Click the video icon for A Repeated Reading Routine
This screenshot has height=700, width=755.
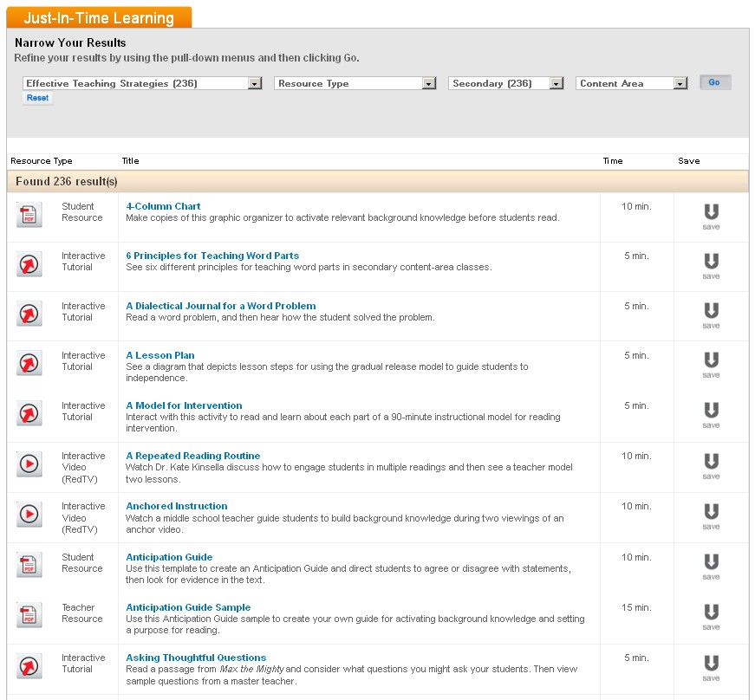click(29, 464)
